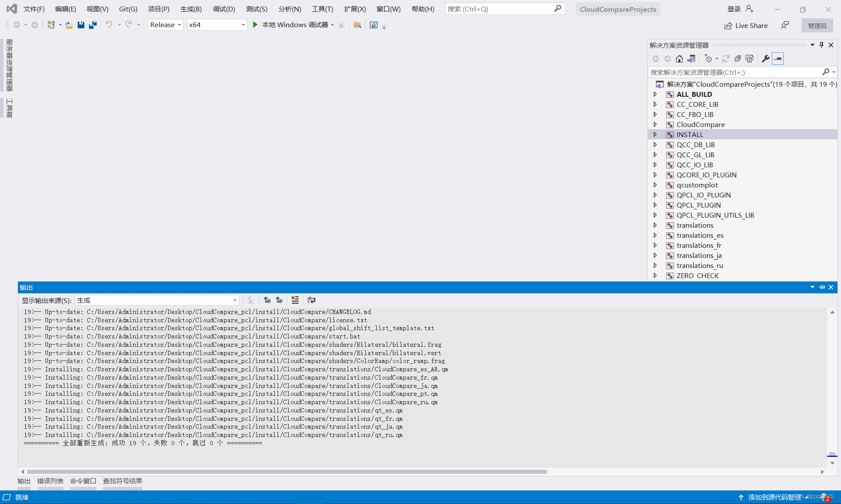841x504 pixels.
Task: Go to next message in Output panel
Action: (279, 300)
